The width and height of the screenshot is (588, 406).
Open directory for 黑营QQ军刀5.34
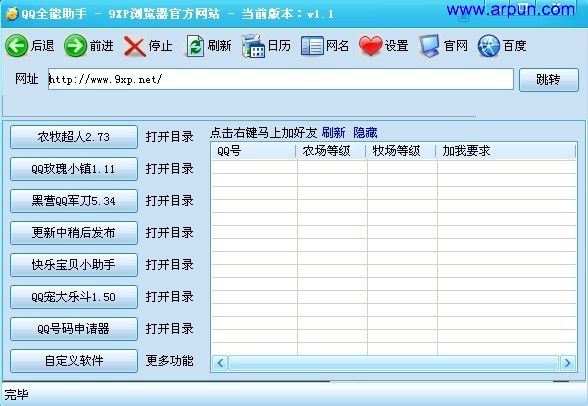(170, 201)
